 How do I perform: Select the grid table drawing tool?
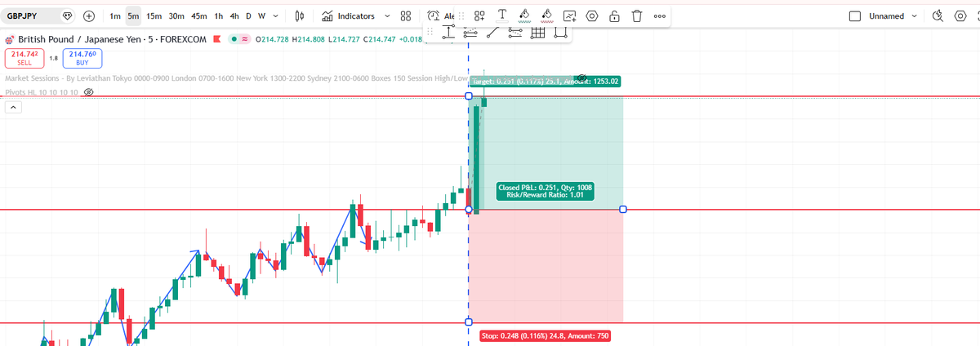point(537,33)
